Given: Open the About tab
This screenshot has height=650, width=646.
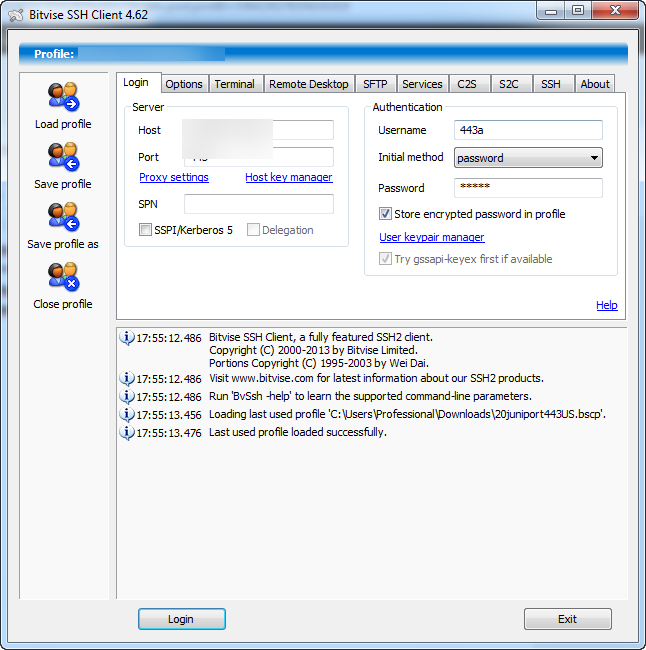Looking at the screenshot, I should pyautogui.click(x=595, y=84).
